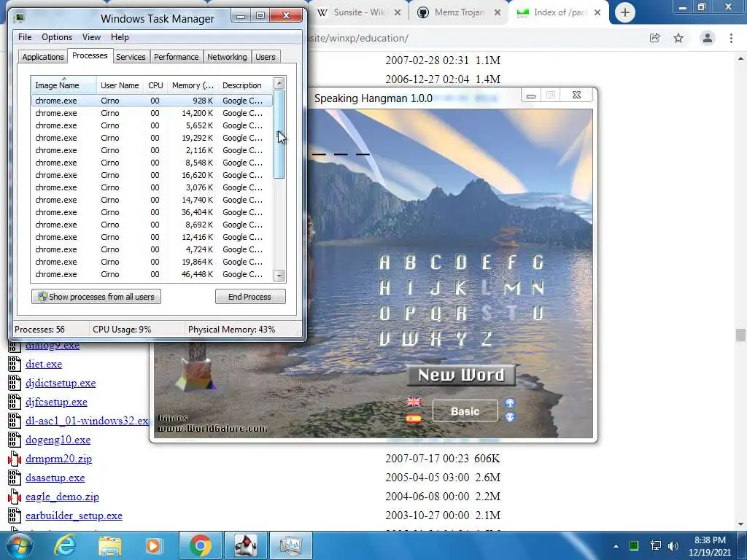The height and width of the screenshot is (560, 747).
Task: Guess the letter K in Hangman
Action: point(461,288)
